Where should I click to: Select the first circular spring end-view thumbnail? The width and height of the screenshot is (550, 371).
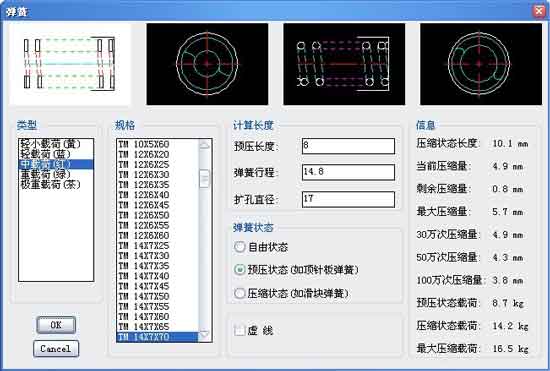pos(207,64)
